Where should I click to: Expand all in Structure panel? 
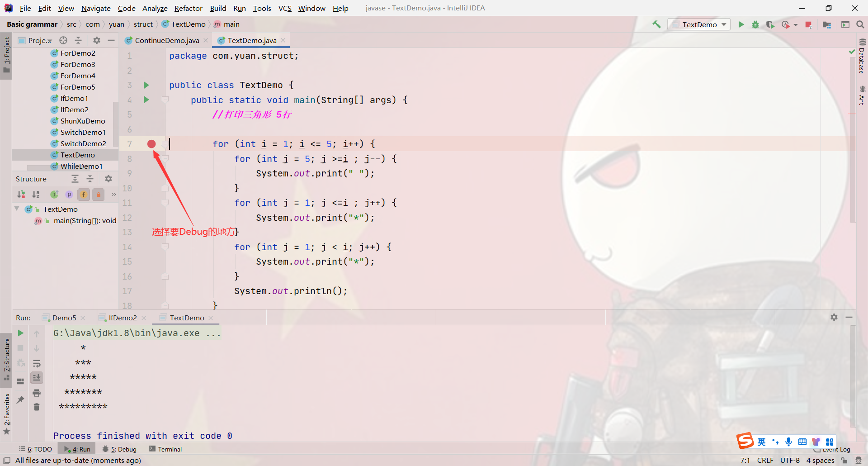tap(75, 179)
